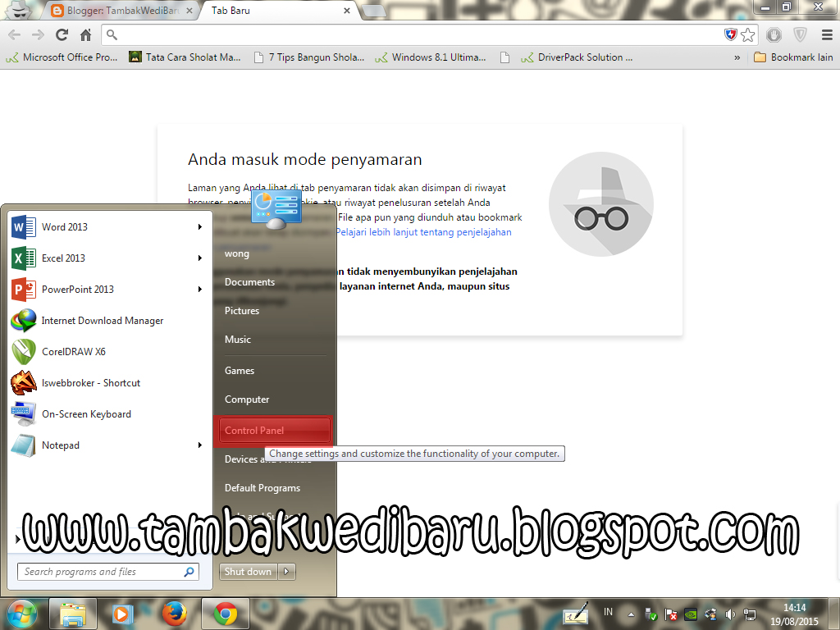The height and width of the screenshot is (630, 840).
Task: Expand Notepad jump list arrow
Action: point(200,445)
